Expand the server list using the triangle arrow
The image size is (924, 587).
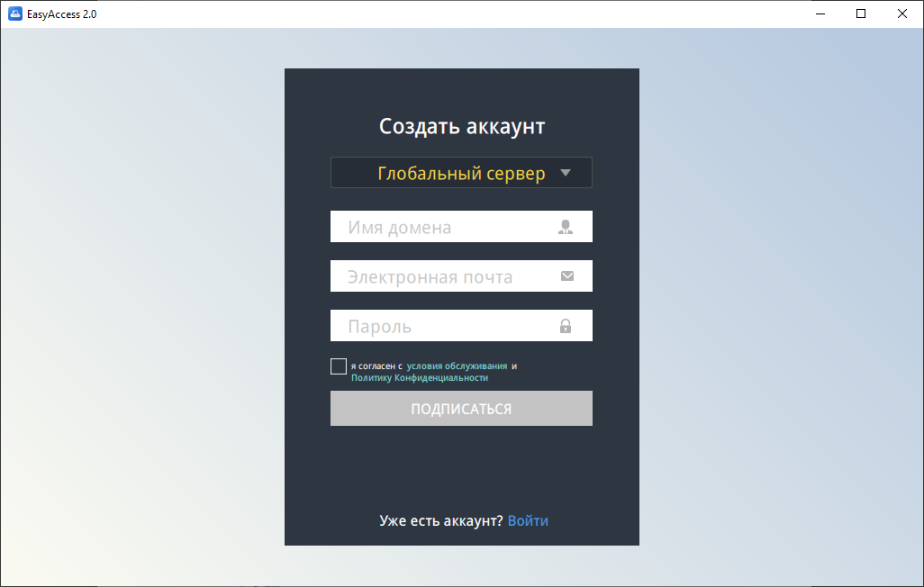click(566, 173)
